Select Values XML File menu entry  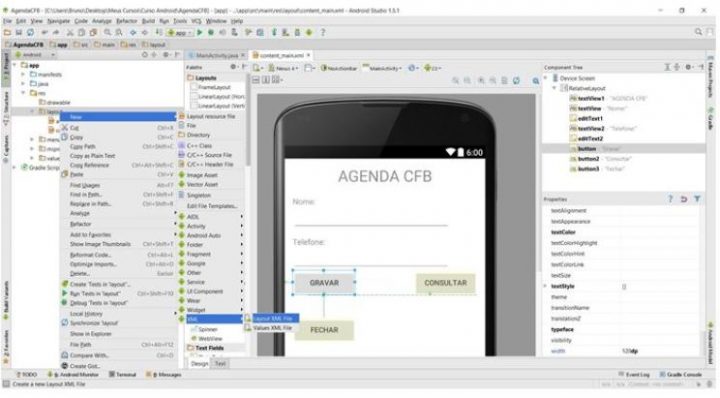tap(272, 328)
